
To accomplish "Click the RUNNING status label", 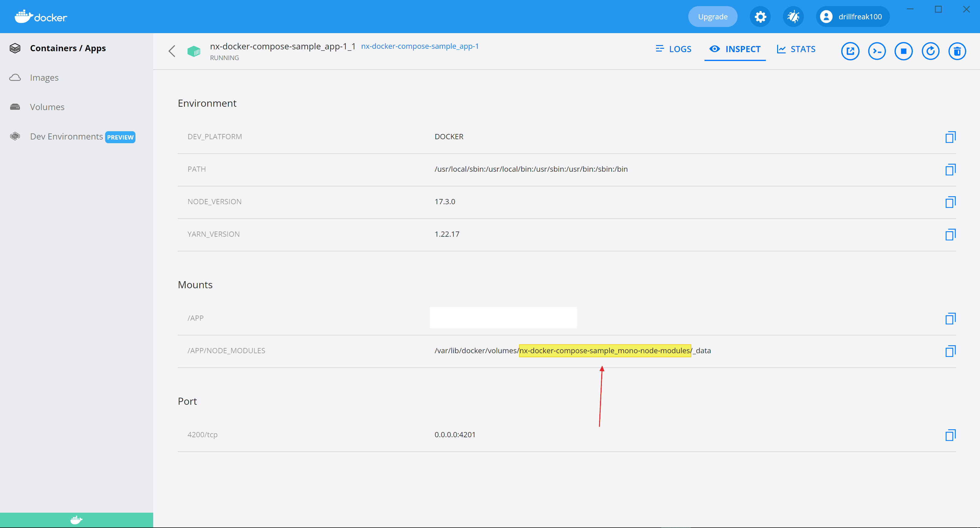I will click(224, 58).
